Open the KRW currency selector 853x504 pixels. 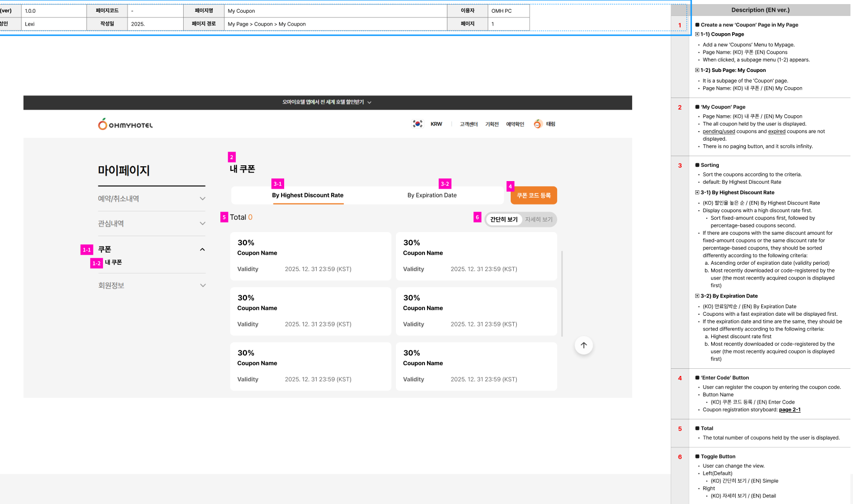coord(436,124)
